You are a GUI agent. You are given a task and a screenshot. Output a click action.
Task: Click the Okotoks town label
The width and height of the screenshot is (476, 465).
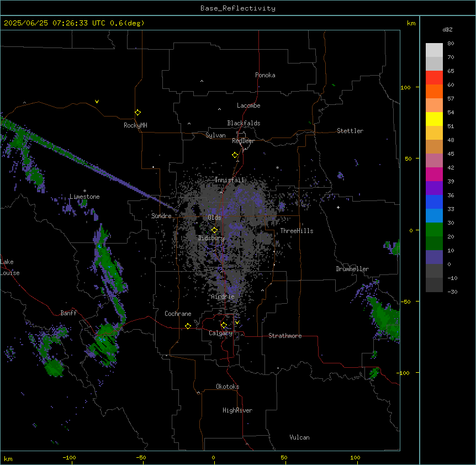228,387
